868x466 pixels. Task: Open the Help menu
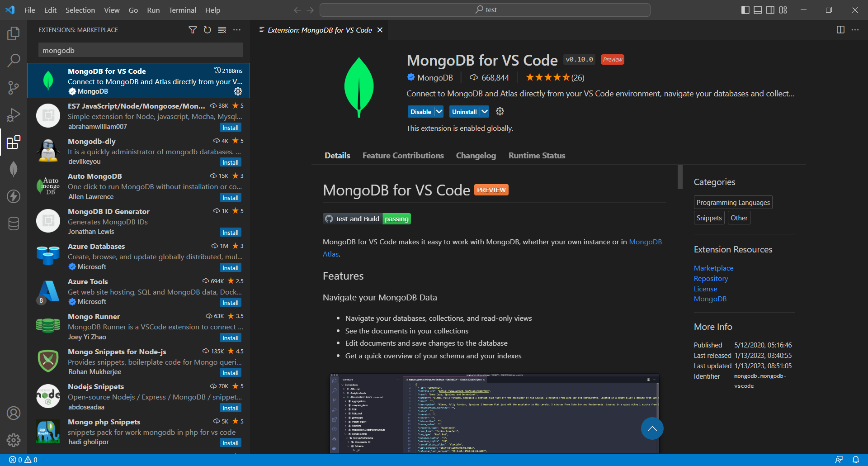point(212,10)
